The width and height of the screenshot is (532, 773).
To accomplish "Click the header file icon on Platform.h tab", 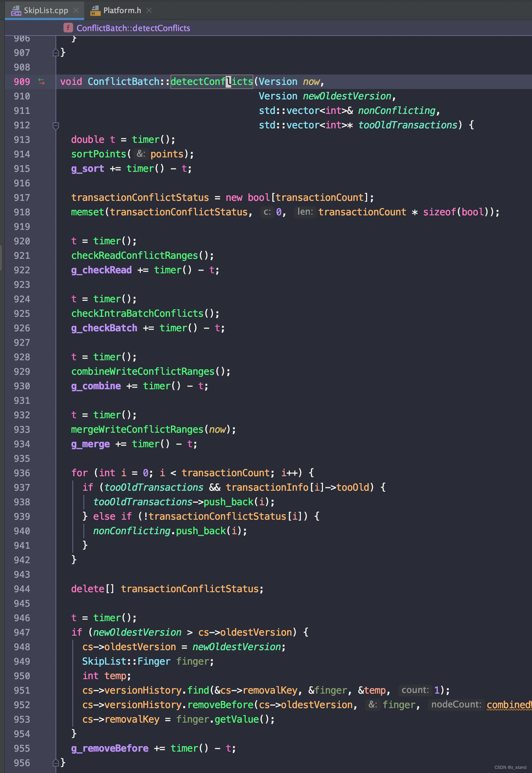I will point(95,11).
